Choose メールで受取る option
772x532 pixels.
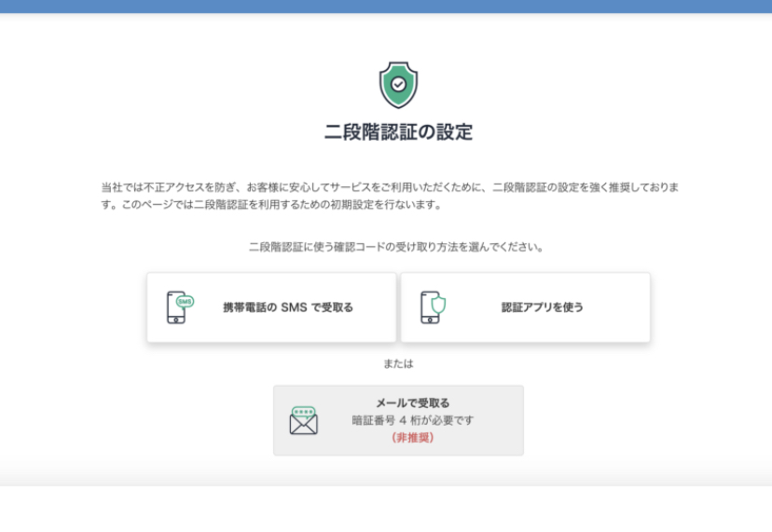[x=398, y=420]
